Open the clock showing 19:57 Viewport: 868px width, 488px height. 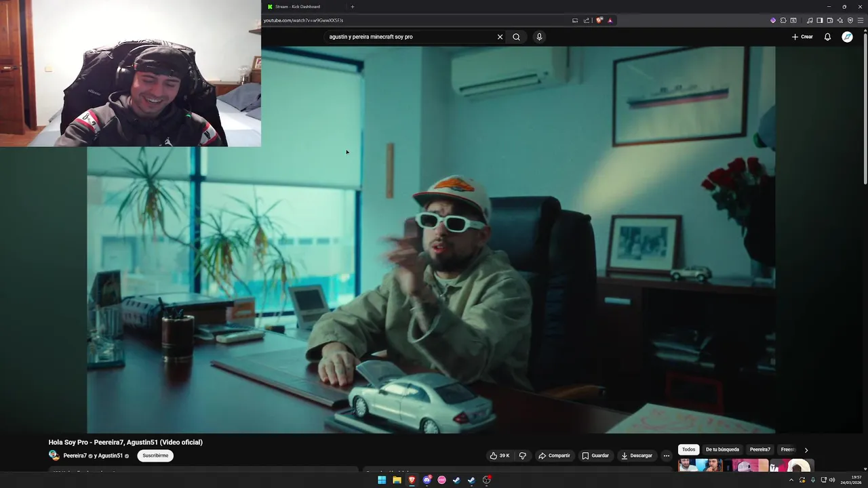(x=852, y=480)
